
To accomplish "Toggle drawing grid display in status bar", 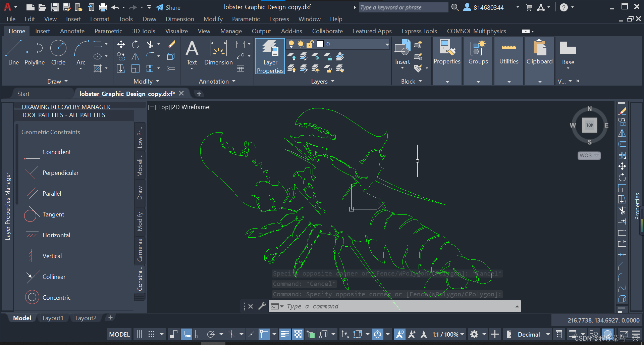I will [139, 334].
